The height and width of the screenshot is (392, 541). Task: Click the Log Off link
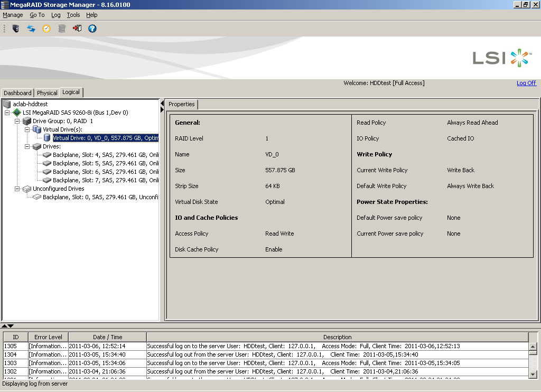click(526, 83)
